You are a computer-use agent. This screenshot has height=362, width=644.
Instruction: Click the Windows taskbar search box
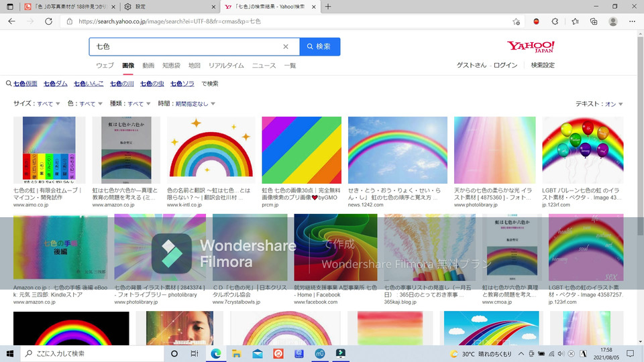point(92,353)
